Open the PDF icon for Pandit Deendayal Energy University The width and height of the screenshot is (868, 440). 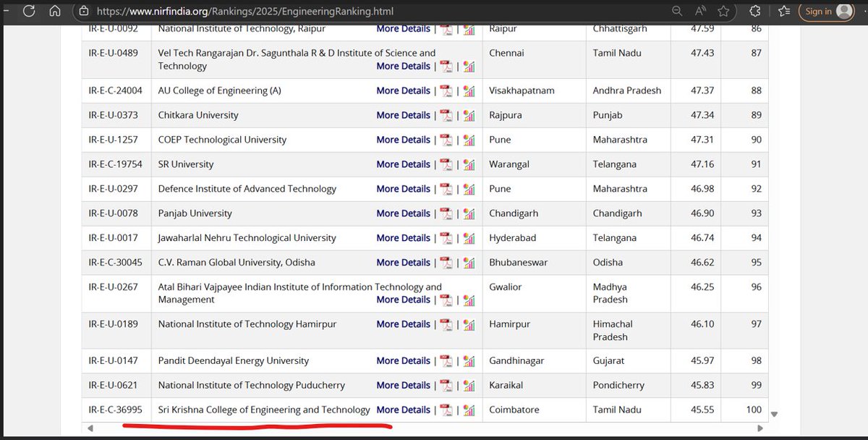click(x=446, y=360)
